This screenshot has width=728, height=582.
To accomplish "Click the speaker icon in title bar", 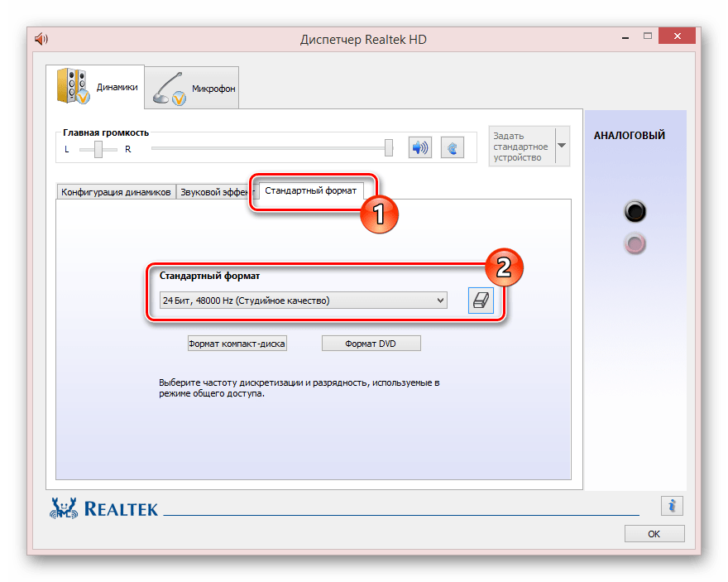I will pos(41,39).
